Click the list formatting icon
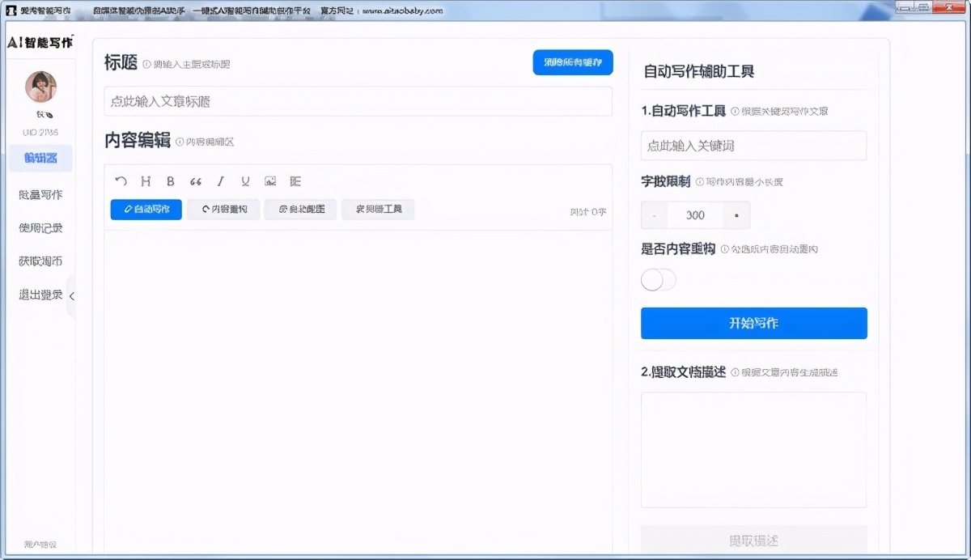The image size is (971, 560). click(295, 181)
